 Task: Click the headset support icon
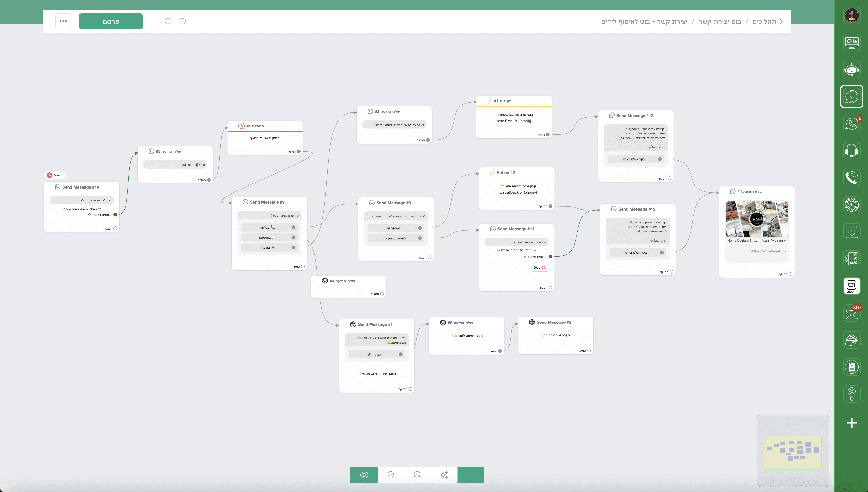coord(851,151)
